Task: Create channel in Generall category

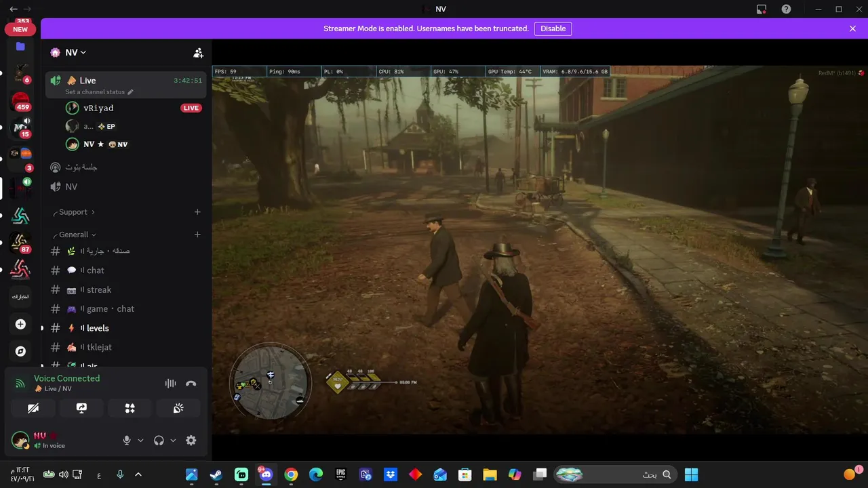Action: [197, 235]
